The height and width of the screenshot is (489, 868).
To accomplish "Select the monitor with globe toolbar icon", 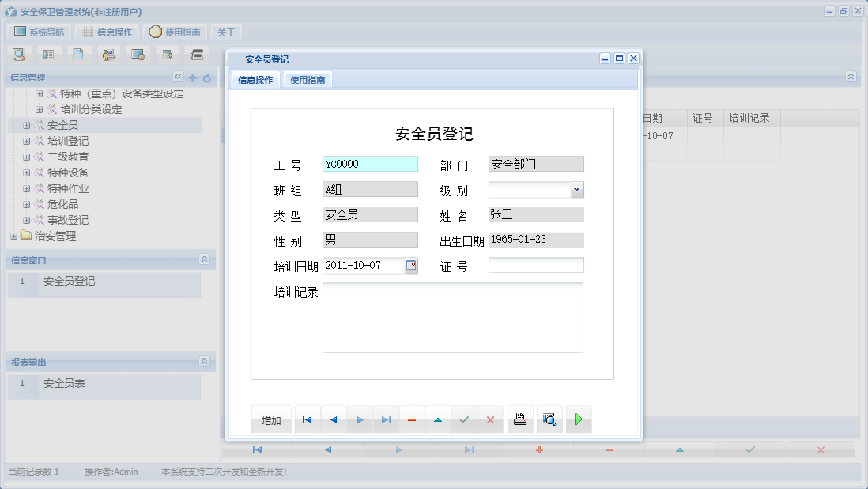I will point(138,54).
